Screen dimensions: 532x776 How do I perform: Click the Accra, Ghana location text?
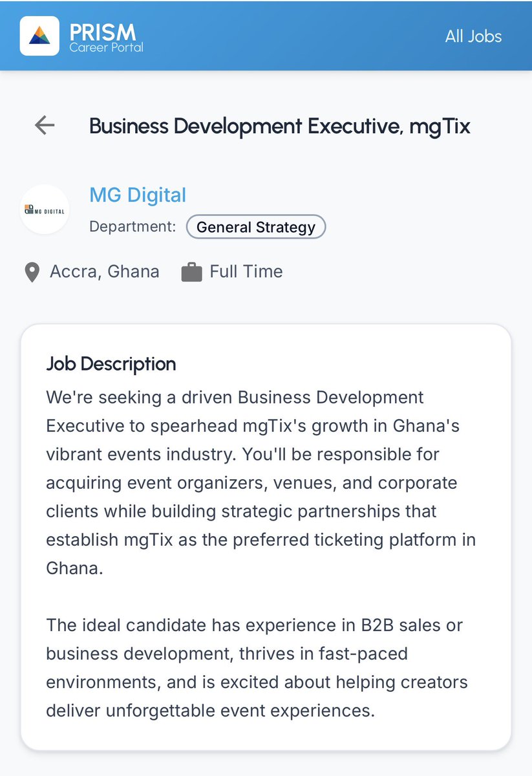pos(105,272)
